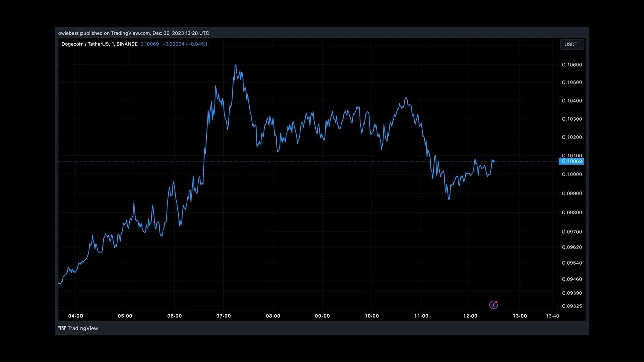The image size is (644, 362).
Task: Click the 13:40 time axis label
Action: [x=552, y=316]
